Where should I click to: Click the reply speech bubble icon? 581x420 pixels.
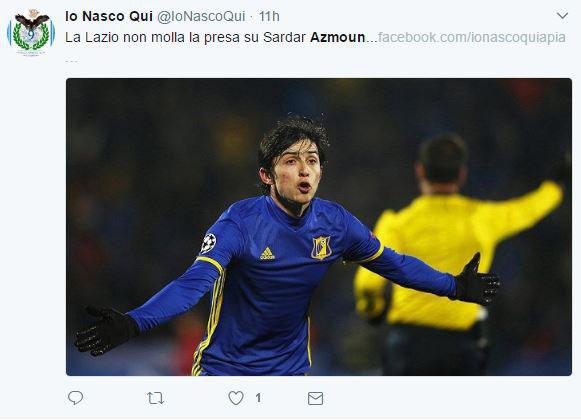click(76, 398)
